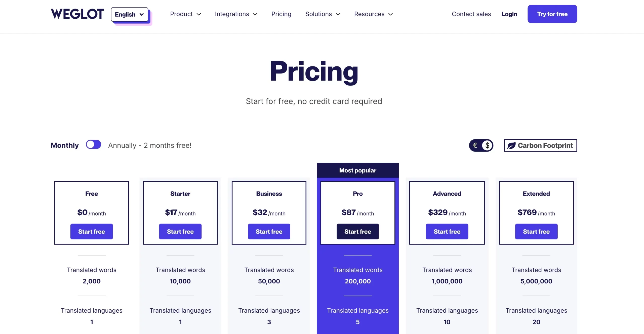Image resolution: width=644 pixels, height=334 pixels.
Task: Toggle Monthly to Annually billing switch
Action: pyautogui.click(x=93, y=145)
